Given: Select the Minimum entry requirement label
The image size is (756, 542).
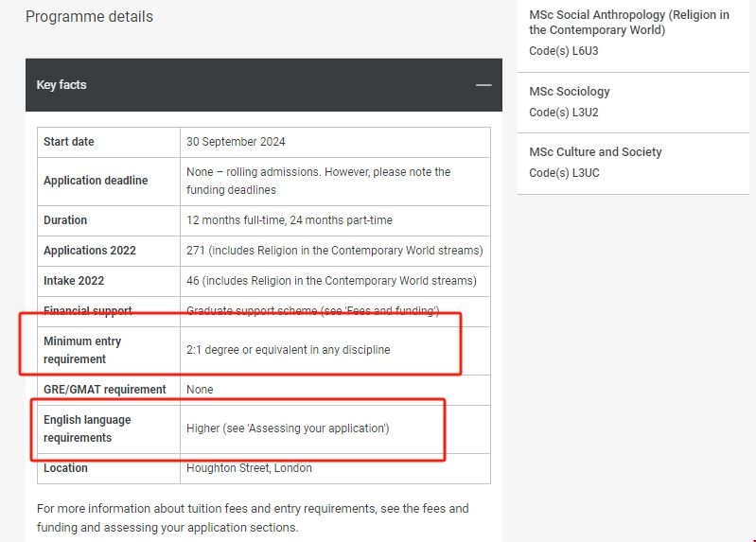Looking at the screenshot, I should (x=82, y=350).
